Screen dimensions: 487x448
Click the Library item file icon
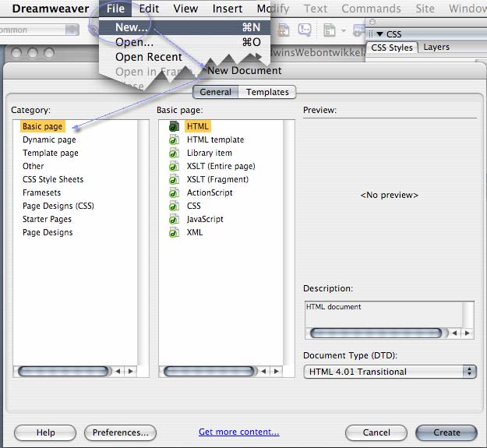pos(174,153)
